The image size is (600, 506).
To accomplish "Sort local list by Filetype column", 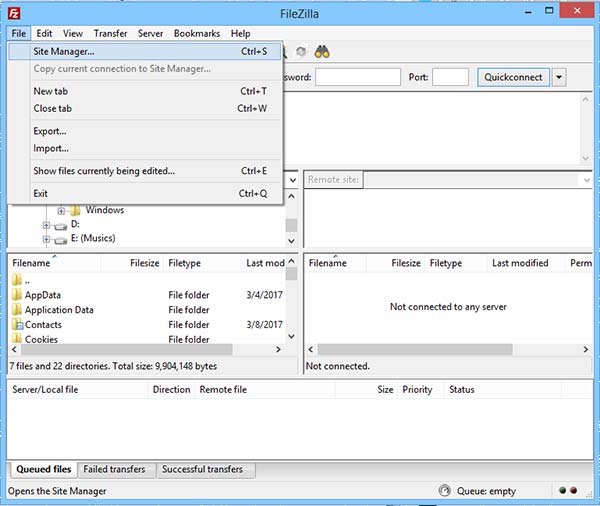I will point(203,263).
